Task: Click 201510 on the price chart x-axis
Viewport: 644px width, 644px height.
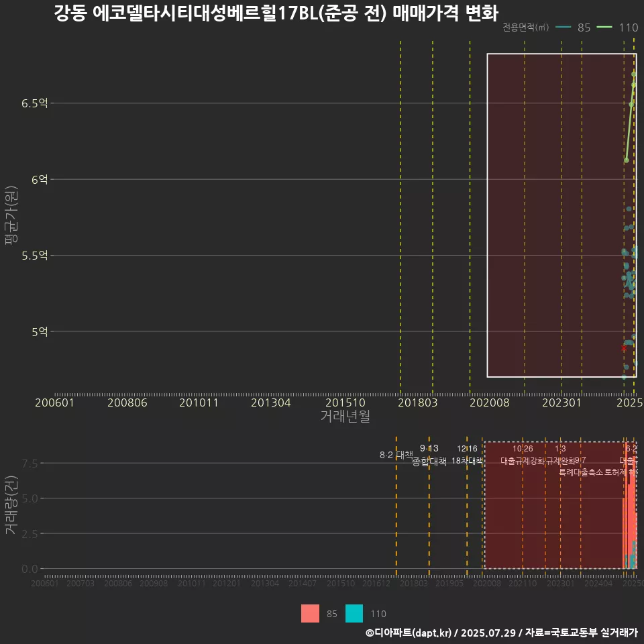Action: 345,402
